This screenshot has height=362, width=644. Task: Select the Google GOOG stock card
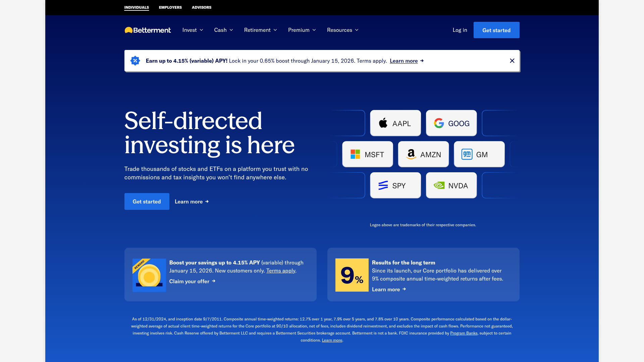451,123
